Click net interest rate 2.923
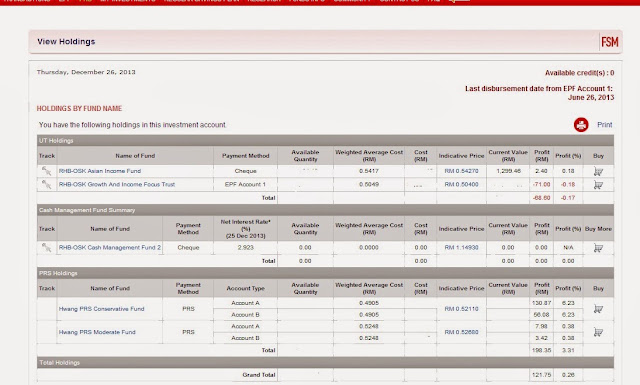640x385 pixels. click(245, 247)
